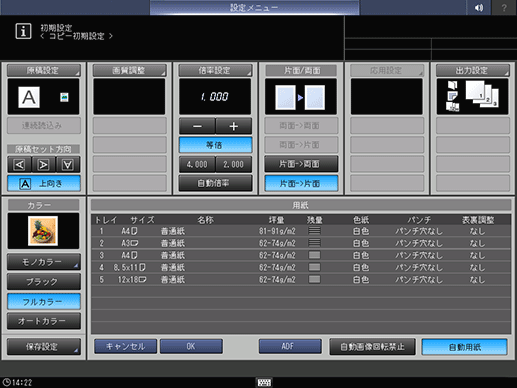Click the パンチ column header
This screenshot has height=388, width=517.
coord(419,220)
